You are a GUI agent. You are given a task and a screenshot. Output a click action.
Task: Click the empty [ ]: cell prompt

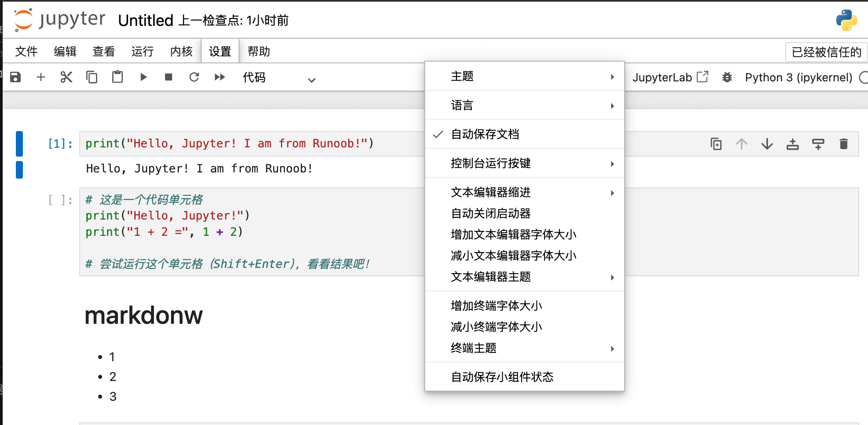(x=60, y=200)
